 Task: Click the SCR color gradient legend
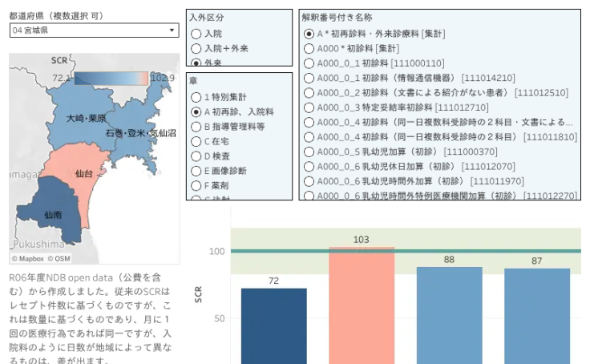pos(111,79)
